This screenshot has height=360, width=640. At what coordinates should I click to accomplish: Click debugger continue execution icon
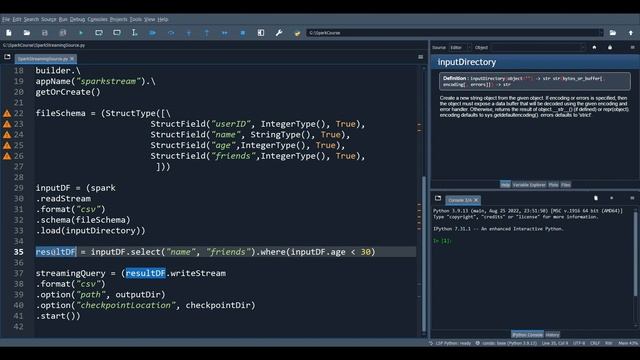pos(224,33)
